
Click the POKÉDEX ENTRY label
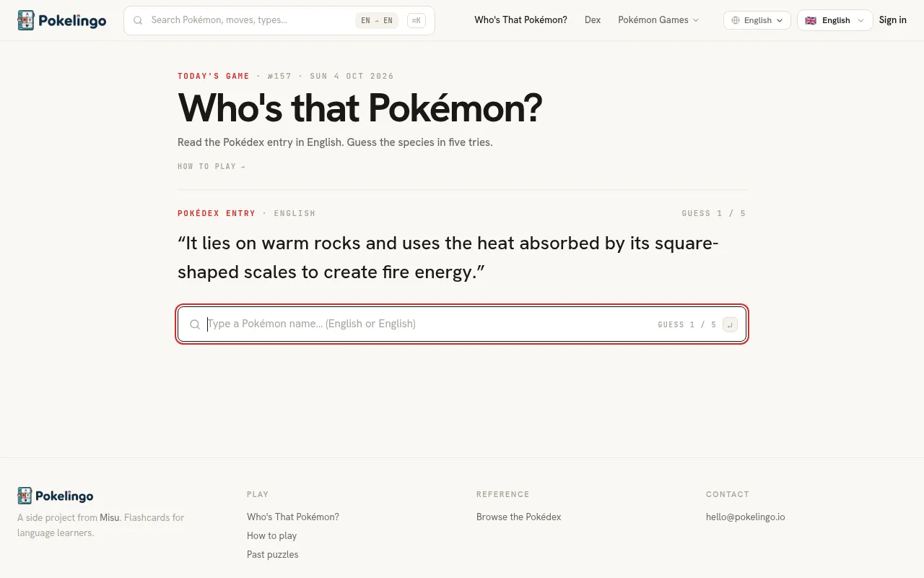[x=217, y=213]
